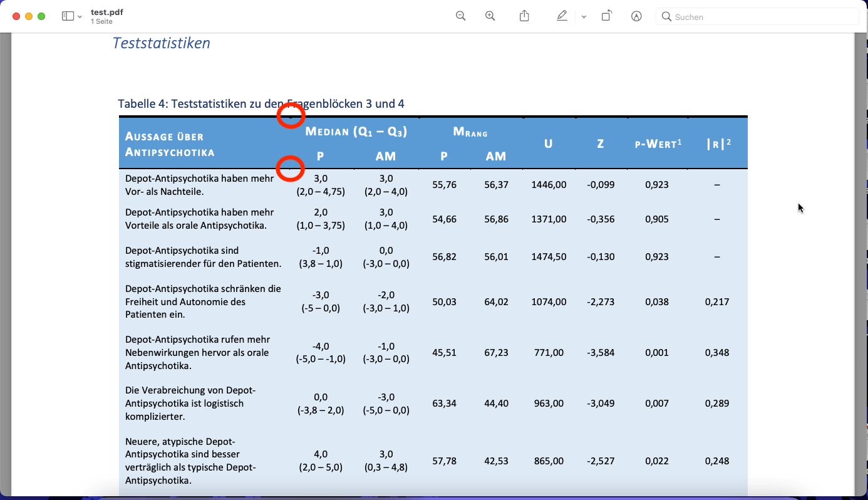Select the 'mehr Vor- als Nachteile' statement
Viewport: 868px width, 500px height.
pyautogui.click(x=200, y=185)
